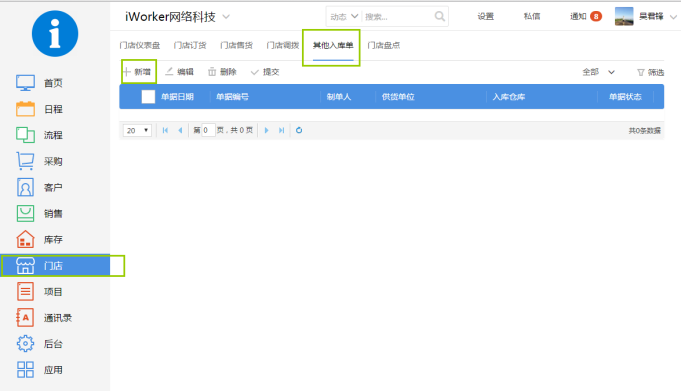Viewport: 681px width, 392px height.
Task: Open the 通讯录 address book icon
Action: [x=25, y=318]
